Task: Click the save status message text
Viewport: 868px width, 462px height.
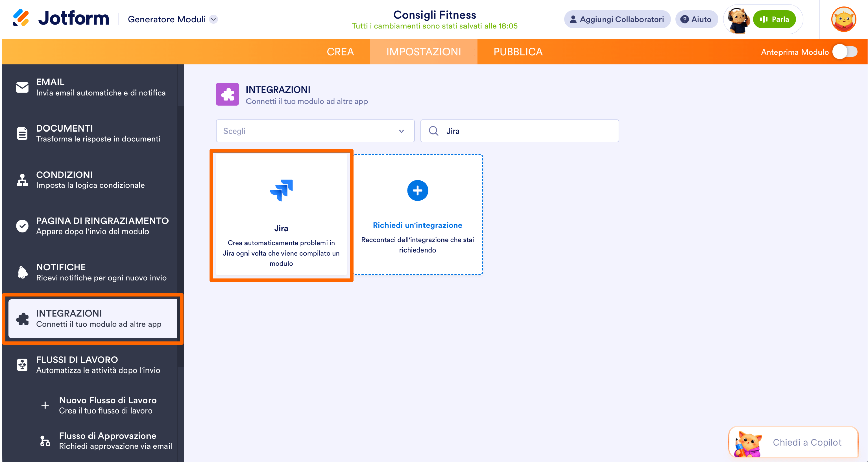Action: pos(435,26)
